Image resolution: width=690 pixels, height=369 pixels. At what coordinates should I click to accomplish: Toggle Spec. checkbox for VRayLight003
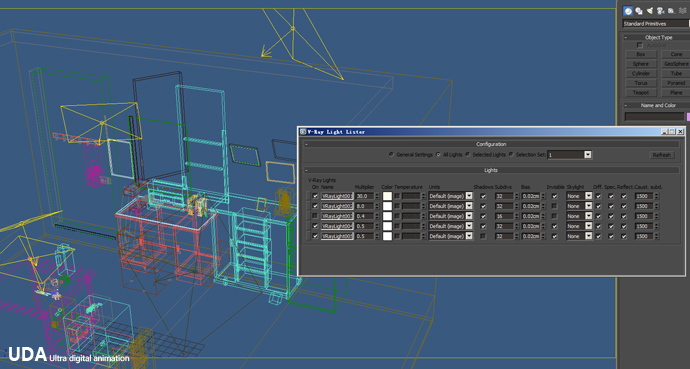tap(611, 216)
